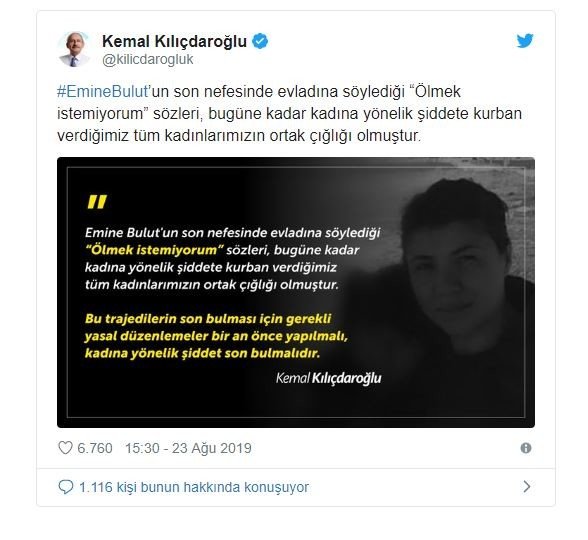Click the Twitter bird logo
Viewport: 588px width, 540px height.
tap(525, 41)
